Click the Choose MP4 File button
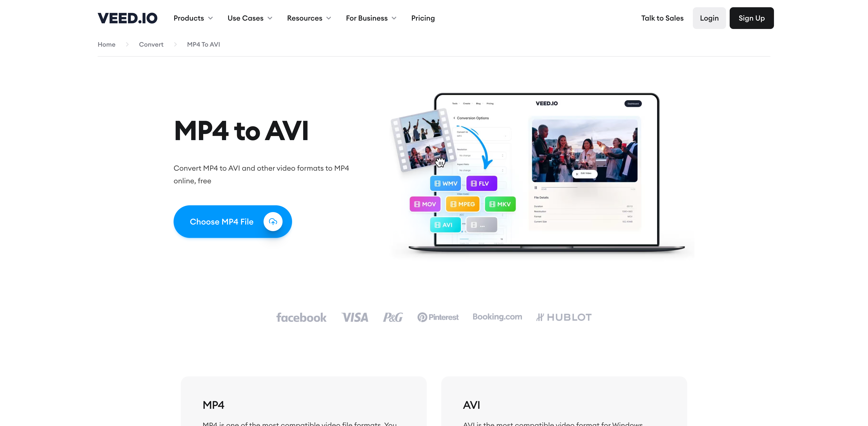 pos(233,221)
